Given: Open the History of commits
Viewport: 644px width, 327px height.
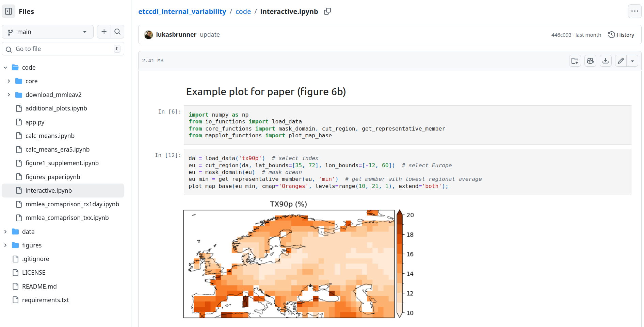Looking at the screenshot, I should [x=621, y=35].
